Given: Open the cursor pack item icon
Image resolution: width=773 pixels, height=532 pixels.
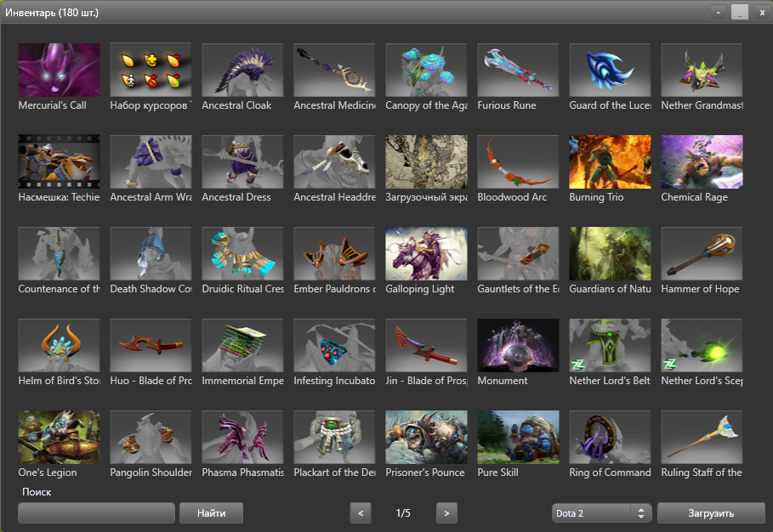Looking at the screenshot, I should click(151, 70).
